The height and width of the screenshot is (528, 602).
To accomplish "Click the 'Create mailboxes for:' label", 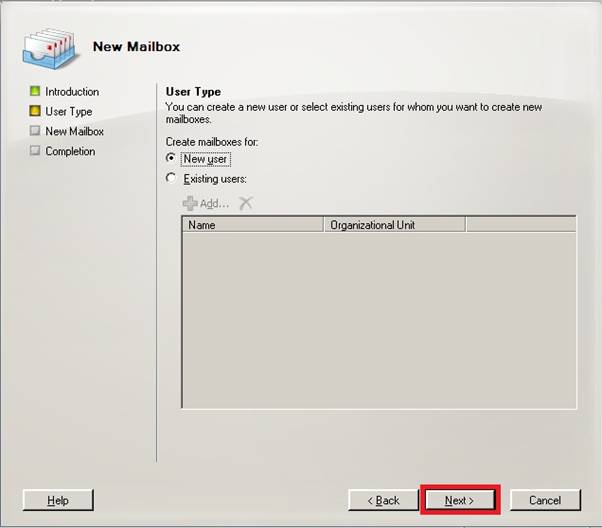I will coord(212,142).
